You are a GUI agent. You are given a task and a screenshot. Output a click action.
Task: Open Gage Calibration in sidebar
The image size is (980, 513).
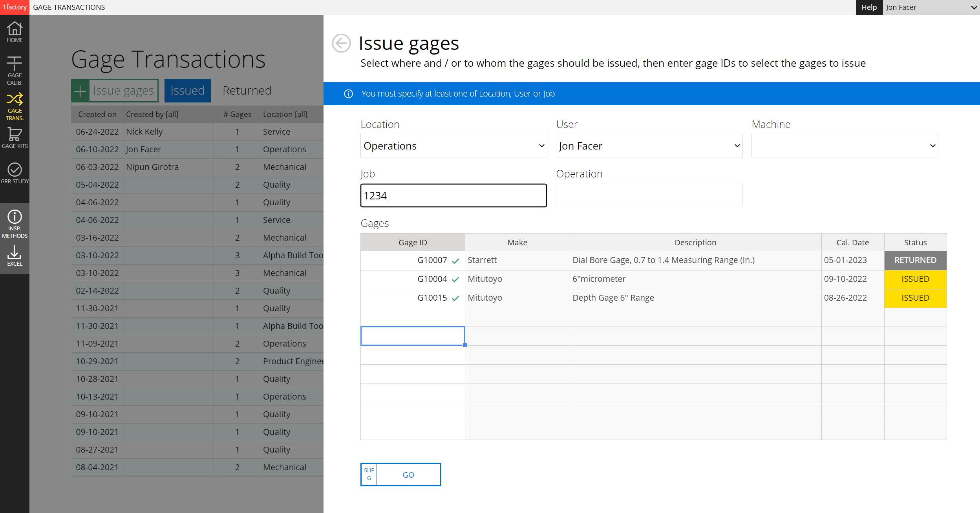15,71
